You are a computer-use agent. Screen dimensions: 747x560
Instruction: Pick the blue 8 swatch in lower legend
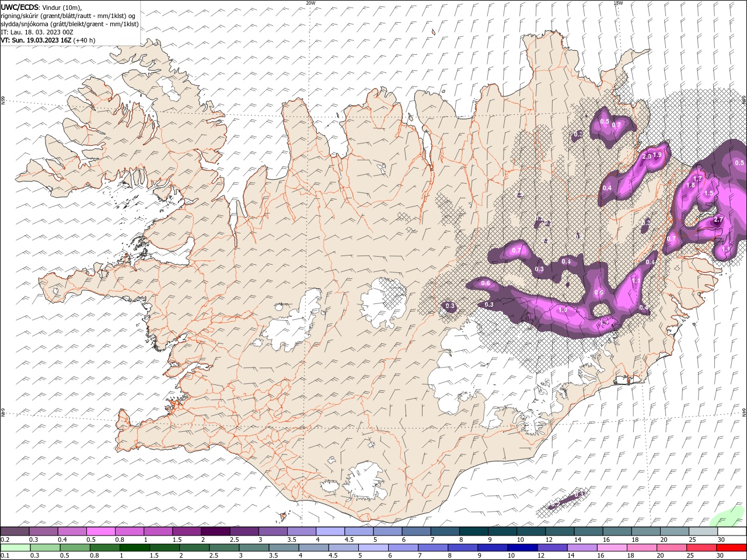point(462,548)
